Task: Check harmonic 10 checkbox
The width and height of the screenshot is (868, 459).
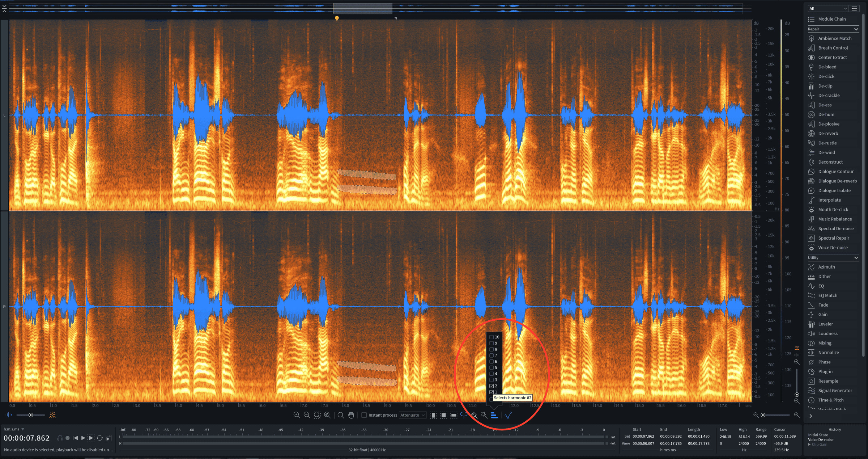Action: coord(492,337)
